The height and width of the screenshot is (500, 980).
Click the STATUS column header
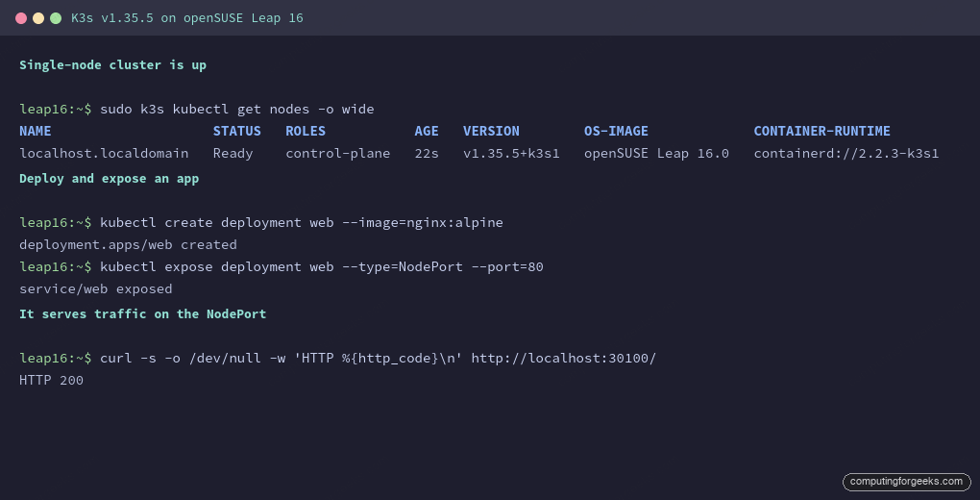point(237,131)
